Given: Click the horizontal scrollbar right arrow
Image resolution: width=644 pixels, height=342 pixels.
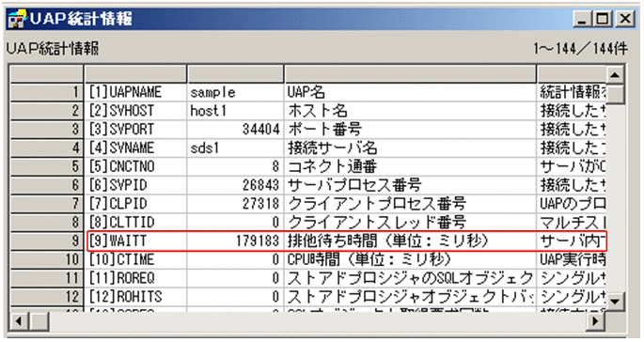Looking at the screenshot, I should (x=595, y=321).
